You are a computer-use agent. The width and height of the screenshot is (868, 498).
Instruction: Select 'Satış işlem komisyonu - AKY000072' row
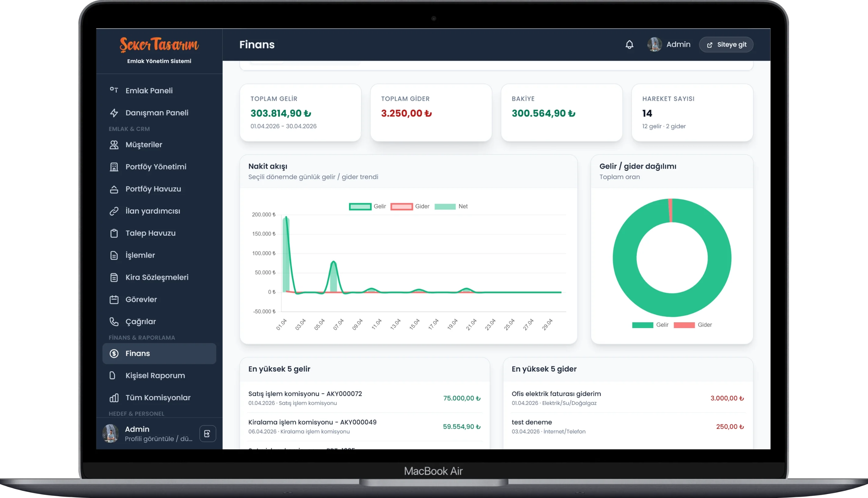click(364, 398)
